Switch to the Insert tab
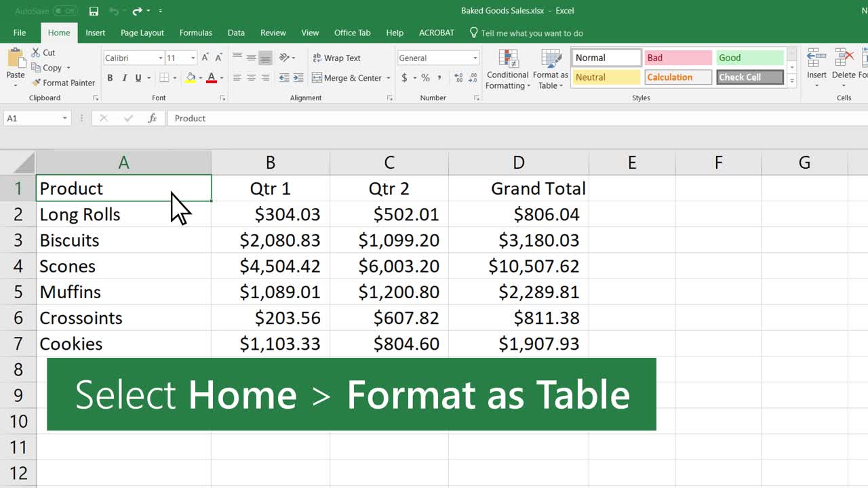 [95, 33]
